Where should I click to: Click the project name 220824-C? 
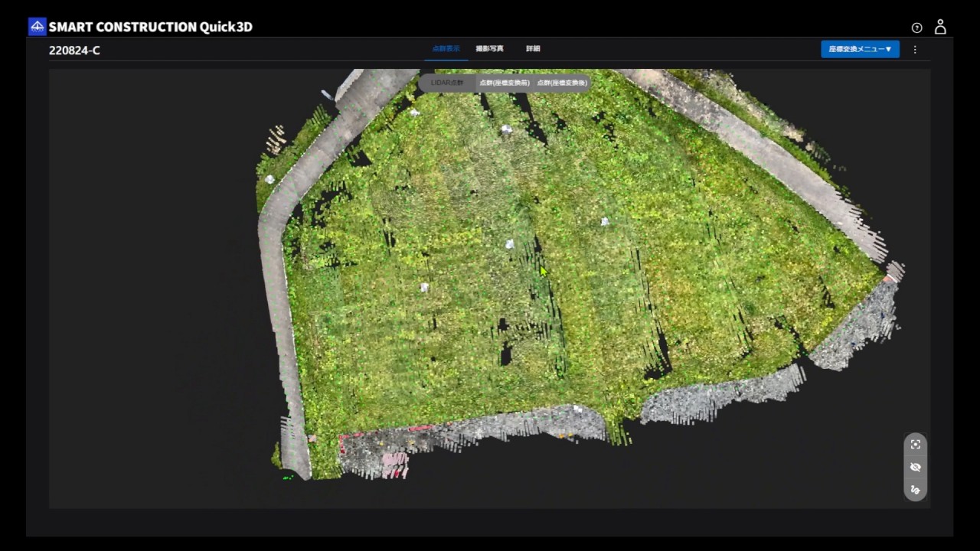(x=74, y=51)
